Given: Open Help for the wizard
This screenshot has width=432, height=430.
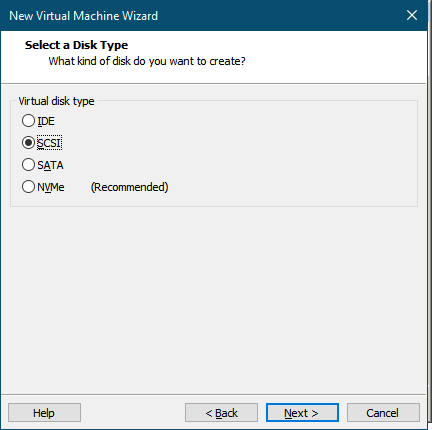Looking at the screenshot, I should (44, 413).
